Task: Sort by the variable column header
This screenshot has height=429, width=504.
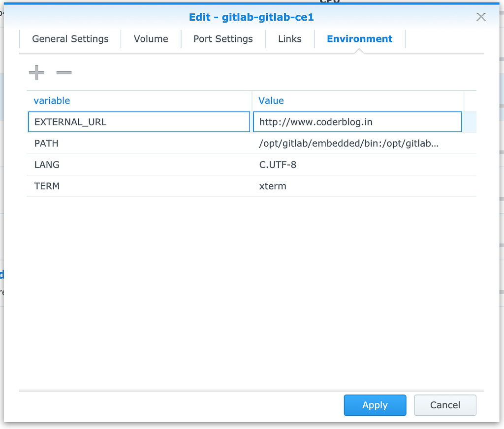Action: coord(139,100)
